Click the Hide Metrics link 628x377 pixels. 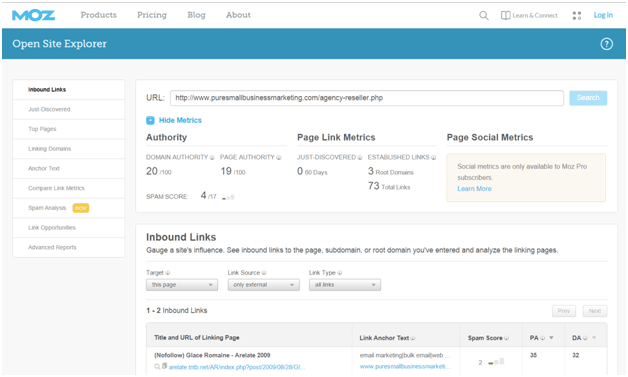(x=180, y=120)
